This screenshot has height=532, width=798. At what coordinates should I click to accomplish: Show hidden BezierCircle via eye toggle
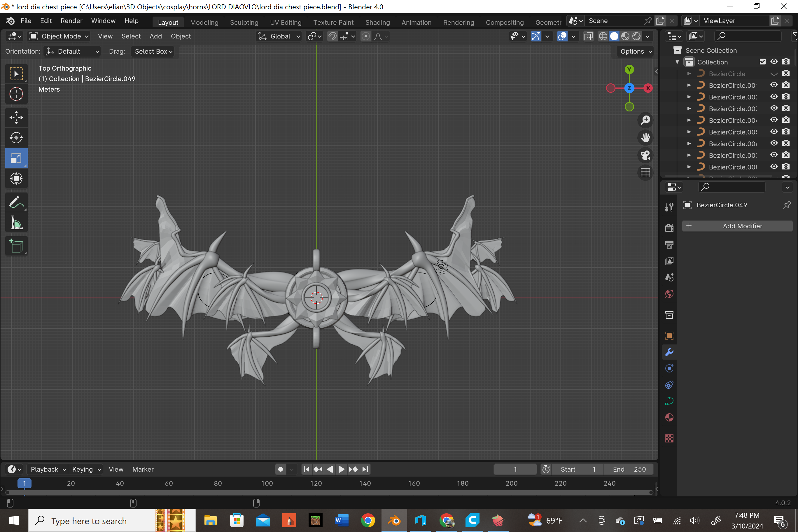[x=774, y=73]
